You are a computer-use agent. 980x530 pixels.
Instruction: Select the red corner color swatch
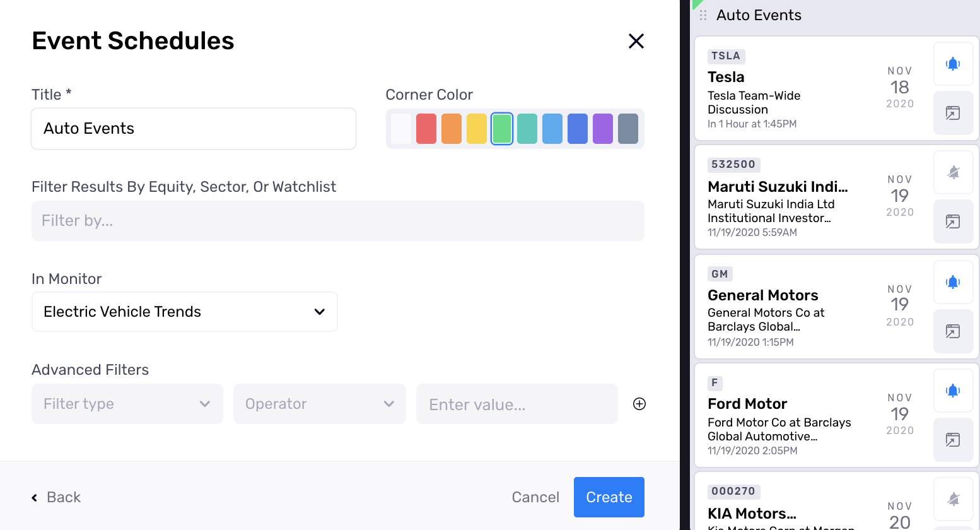click(426, 129)
